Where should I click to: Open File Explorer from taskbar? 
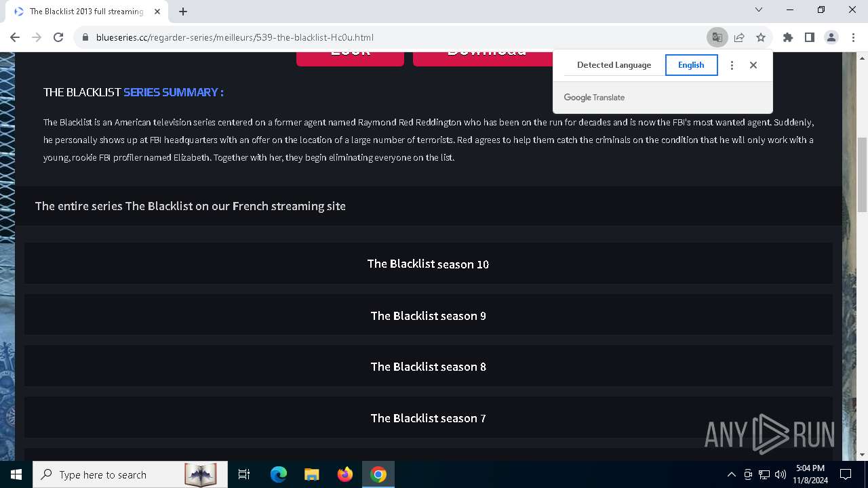point(311,474)
